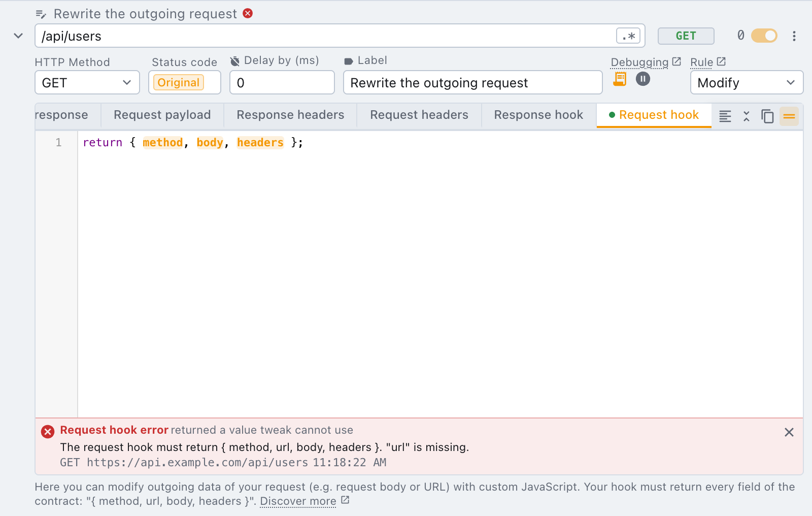Screen dimensions: 812x516
Task: Switch to the Request headers tab
Action: (419, 115)
